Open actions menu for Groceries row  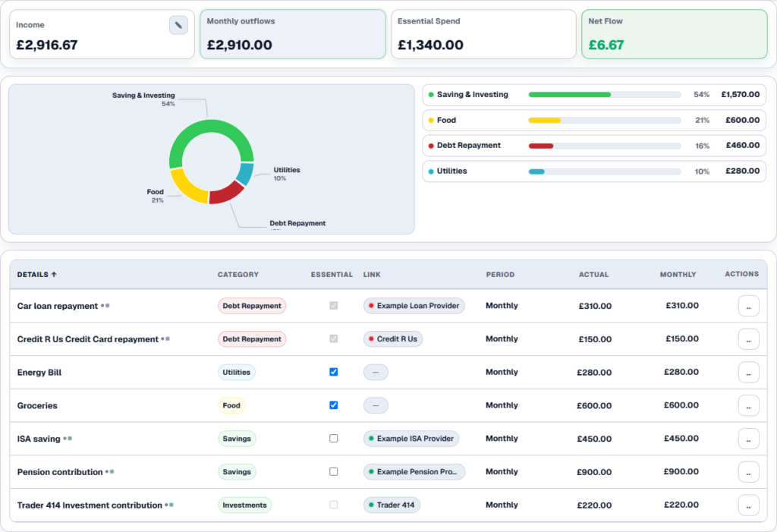coord(748,405)
